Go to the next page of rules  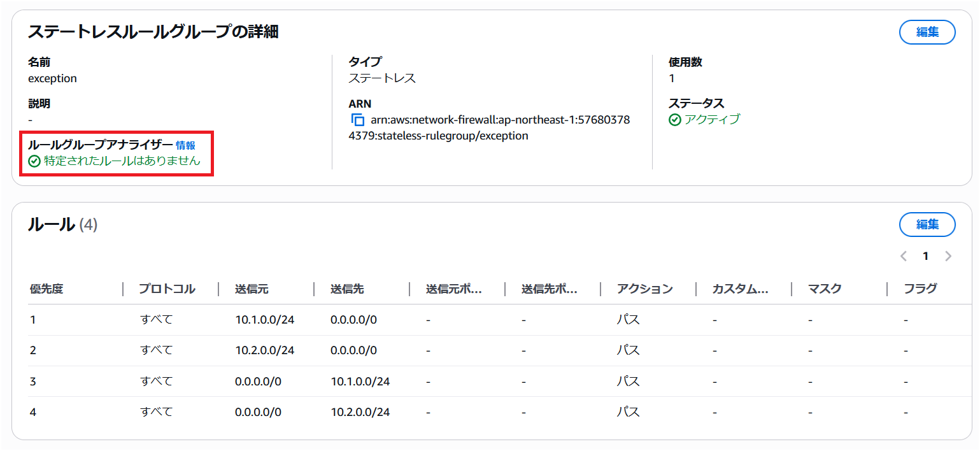pyautogui.click(x=948, y=256)
